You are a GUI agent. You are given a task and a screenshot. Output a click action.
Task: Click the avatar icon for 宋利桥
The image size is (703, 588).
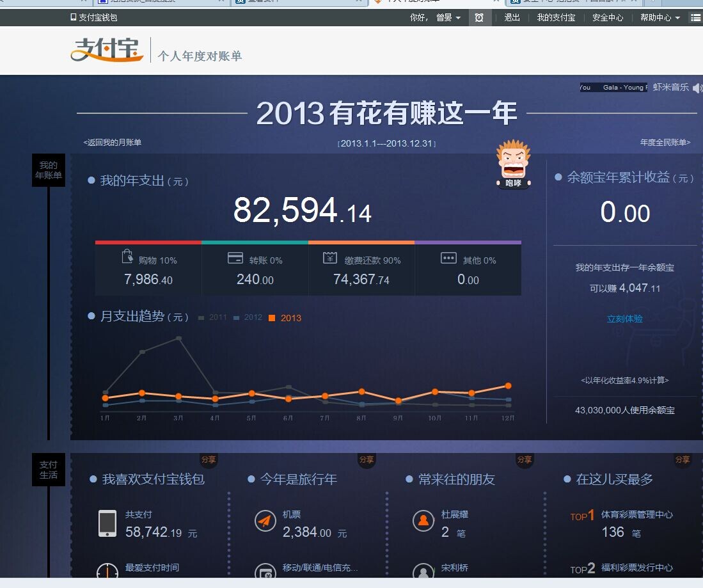[423, 571]
